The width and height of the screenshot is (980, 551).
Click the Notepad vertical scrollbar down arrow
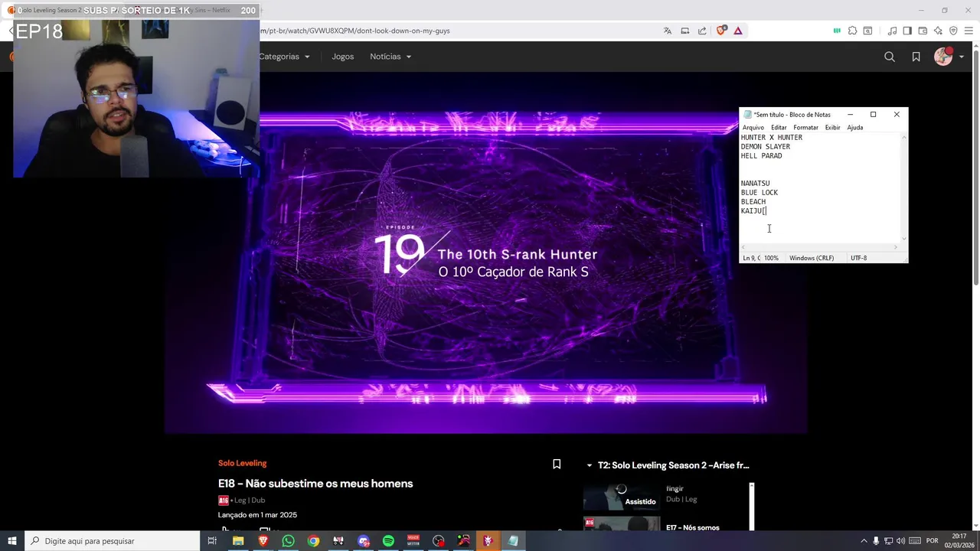point(904,239)
